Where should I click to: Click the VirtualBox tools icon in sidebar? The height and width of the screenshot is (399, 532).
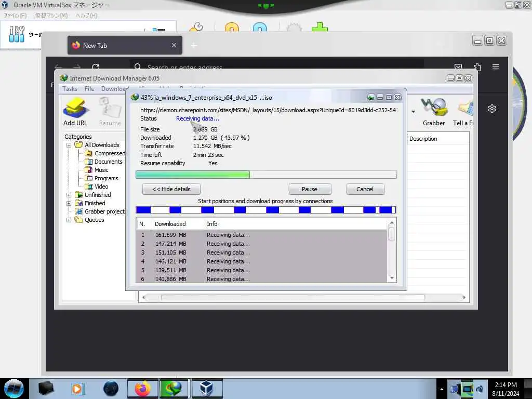[17, 34]
